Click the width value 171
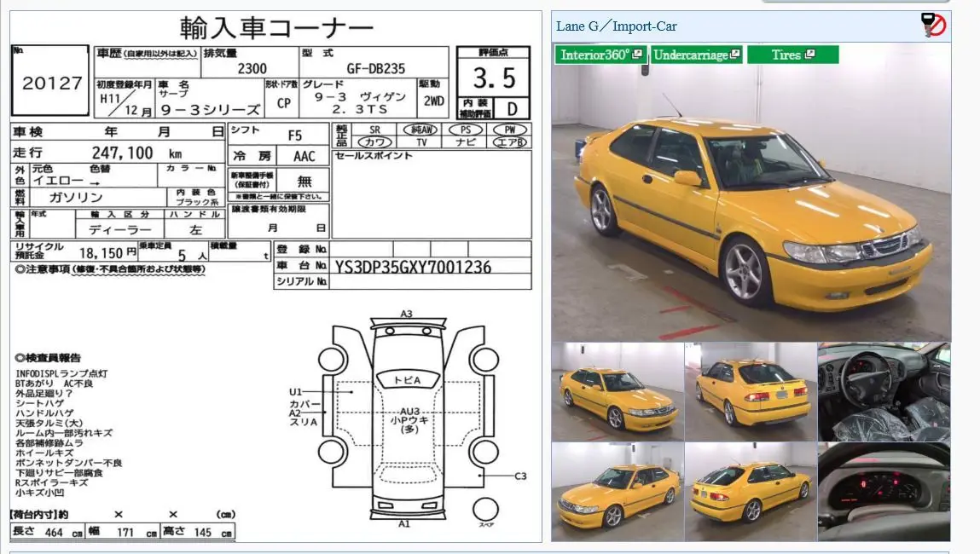 (125, 532)
